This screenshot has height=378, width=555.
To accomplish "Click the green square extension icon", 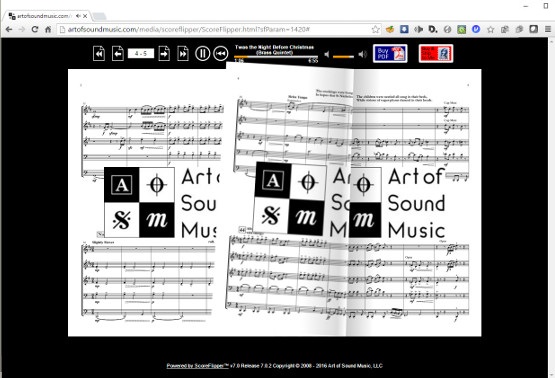I will click(x=462, y=29).
